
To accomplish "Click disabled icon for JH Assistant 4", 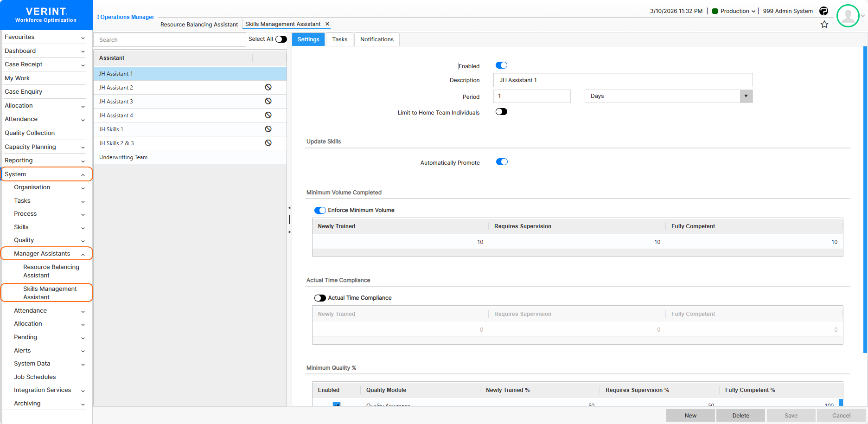I will (268, 115).
